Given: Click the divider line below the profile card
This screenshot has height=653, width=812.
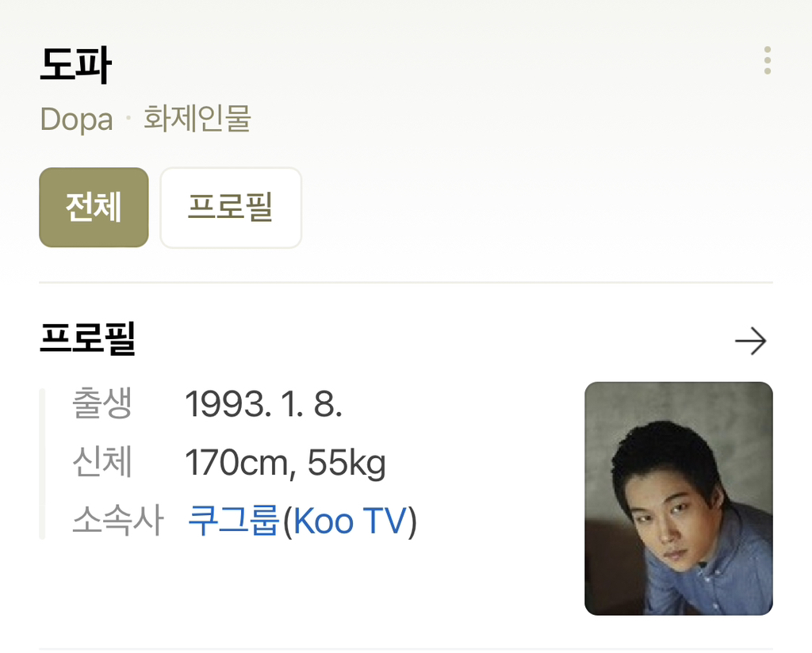Looking at the screenshot, I should (405, 649).
